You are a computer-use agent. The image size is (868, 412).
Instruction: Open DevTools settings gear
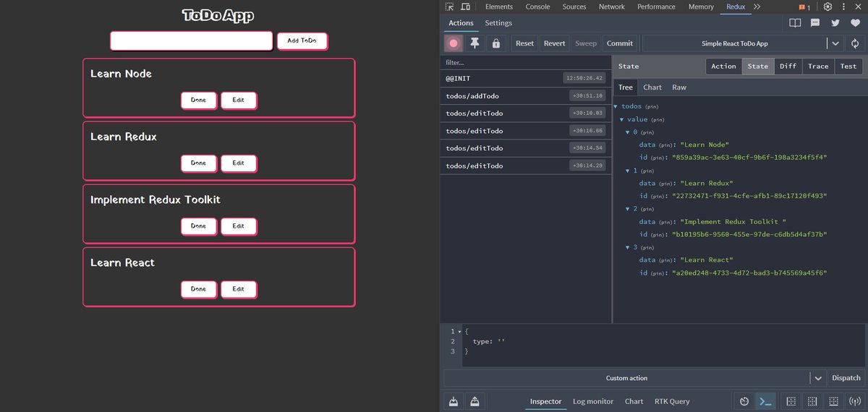(827, 7)
